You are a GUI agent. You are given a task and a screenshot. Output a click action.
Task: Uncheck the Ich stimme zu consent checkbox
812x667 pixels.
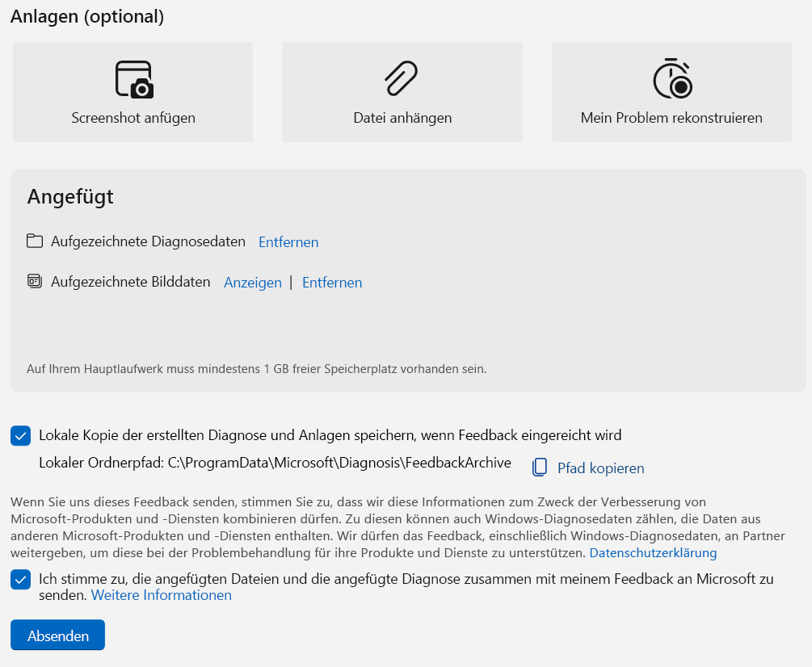pyautogui.click(x=21, y=580)
